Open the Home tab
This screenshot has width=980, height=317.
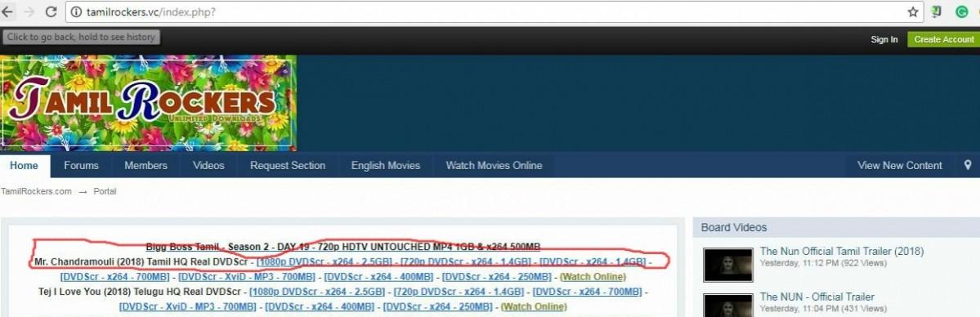[24, 165]
